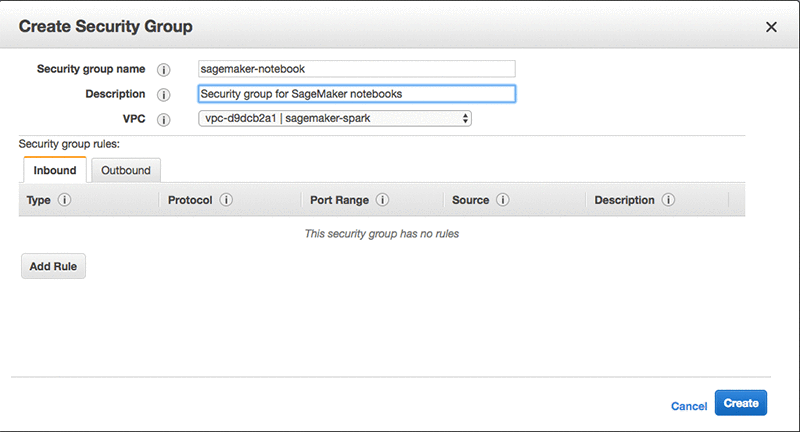Switch to the Outbound rules tab

pyautogui.click(x=126, y=170)
